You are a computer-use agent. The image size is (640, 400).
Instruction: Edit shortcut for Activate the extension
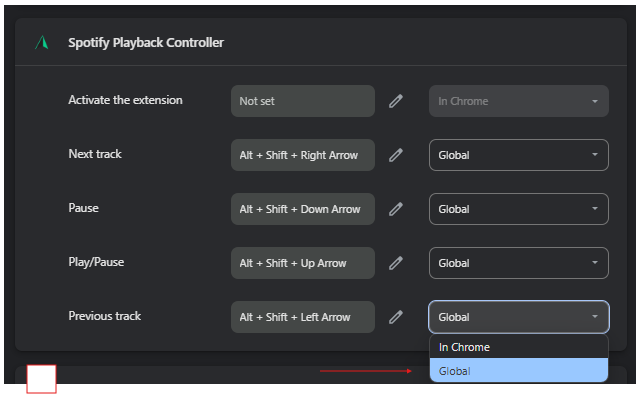click(396, 101)
